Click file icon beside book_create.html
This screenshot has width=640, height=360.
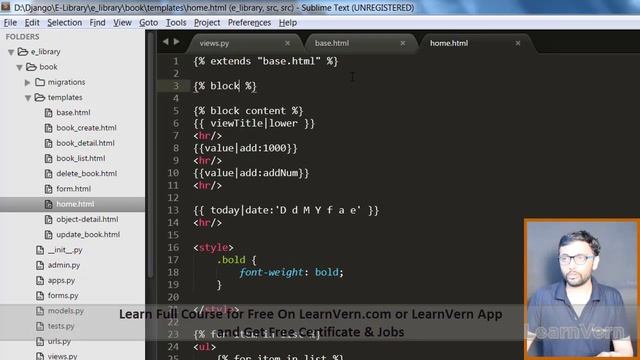[x=48, y=128]
